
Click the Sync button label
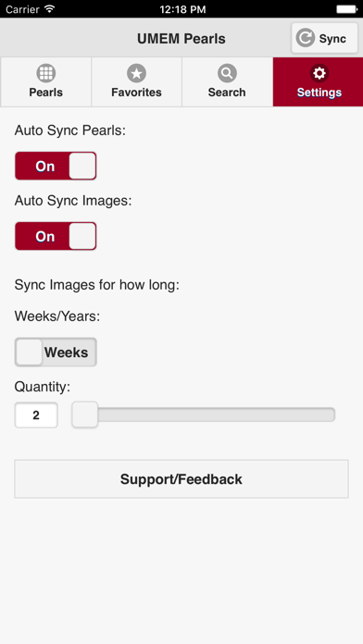pyautogui.click(x=332, y=39)
